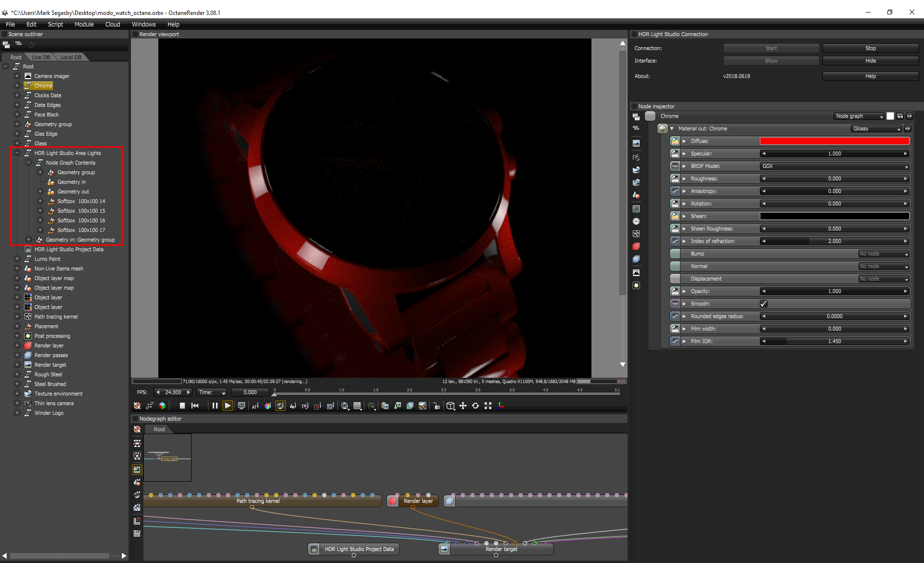The width and height of the screenshot is (924, 563).
Task: Click the play/resume render icon
Action: pyautogui.click(x=228, y=406)
